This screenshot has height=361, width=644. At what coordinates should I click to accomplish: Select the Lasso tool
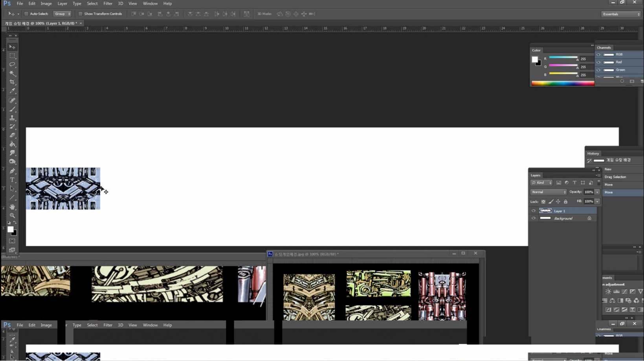coord(12,64)
